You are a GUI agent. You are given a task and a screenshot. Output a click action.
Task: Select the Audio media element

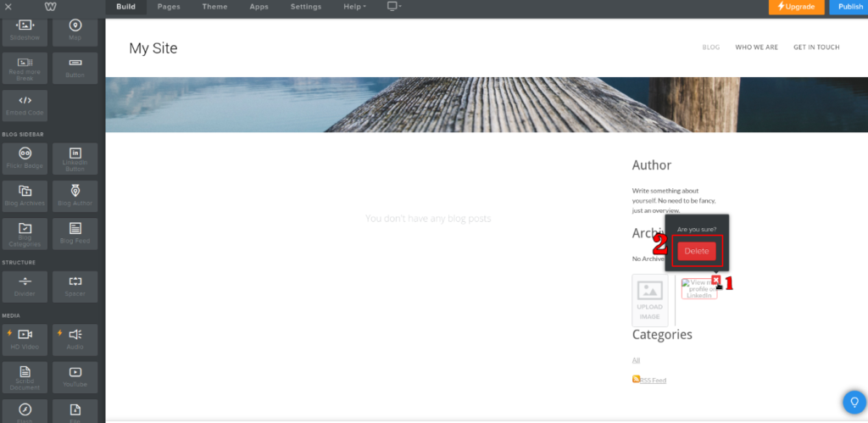[x=75, y=340]
